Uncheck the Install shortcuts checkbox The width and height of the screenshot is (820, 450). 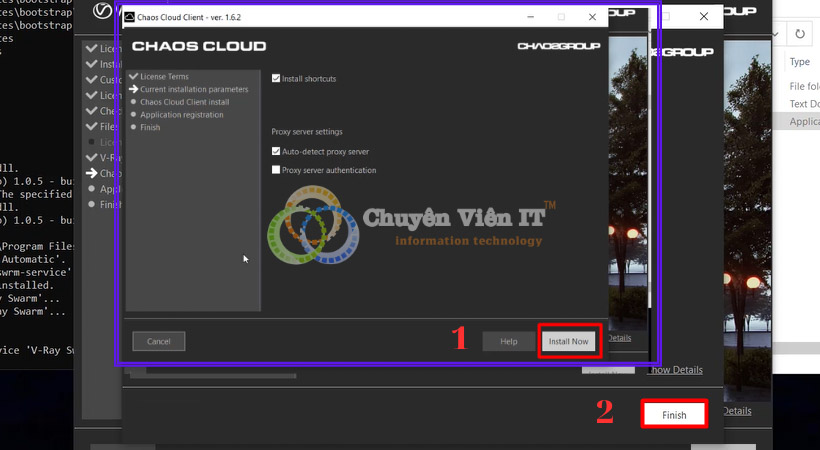click(276, 78)
